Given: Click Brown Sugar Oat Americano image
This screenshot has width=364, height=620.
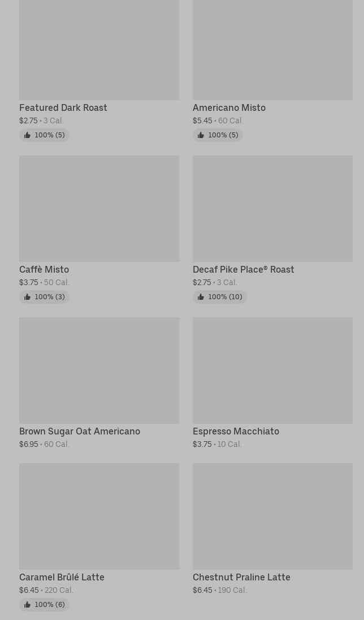Looking at the screenshot, I should coord(99,370).
